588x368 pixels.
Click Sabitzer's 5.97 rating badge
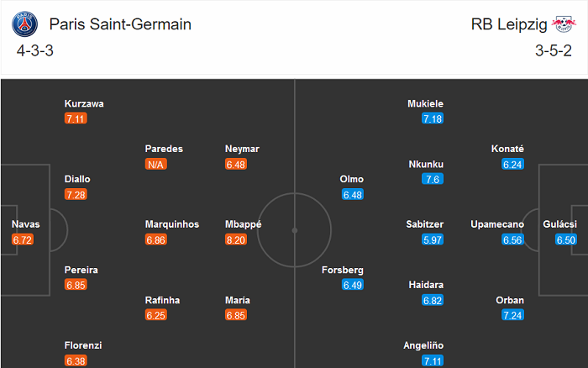click(x=433, y=239)
